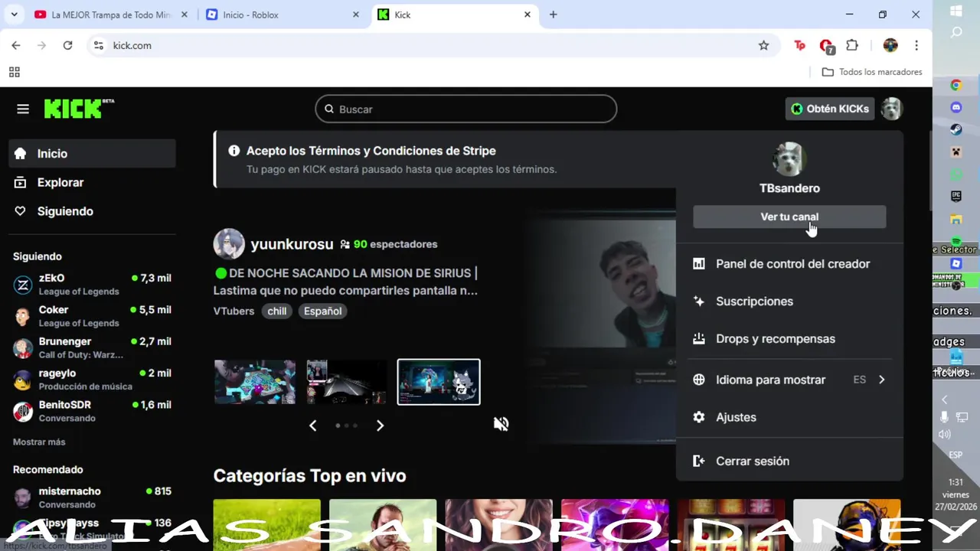Expand Idioma para mostrar language submenu
This screenshot has height=551, width=980.
(789, 380)
